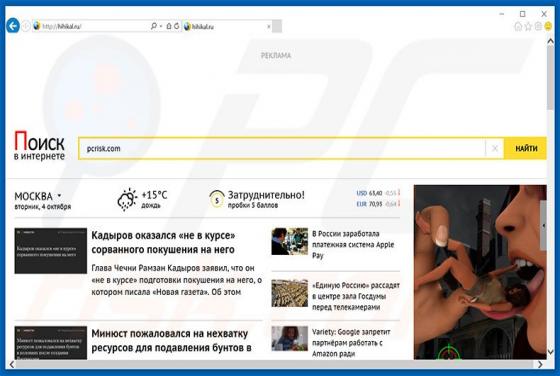The image size is (560, 376).
Task: Click the Поиск в интернете logo
Action: 39,146
